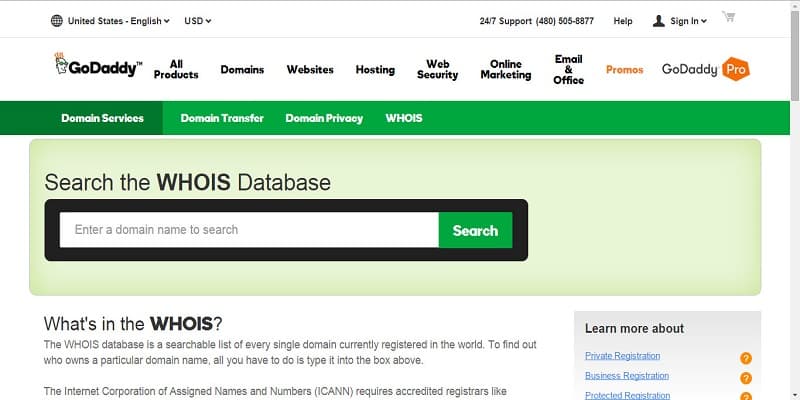The height and width of the screenshot is (400, 800).
Task: Click the "What's in the WHOIS?" heading
Action: (x=133, y=323)
